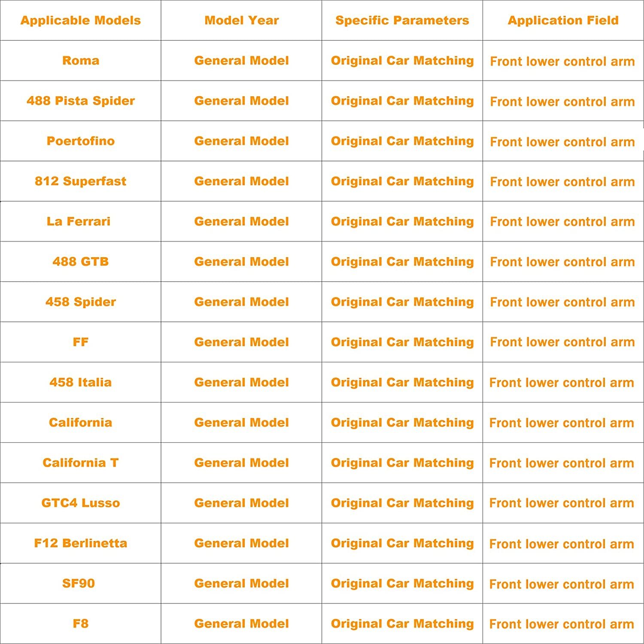This screenshot has height=644, width=644.
Task: Select the 488 GTB model cell
Action: pyautogui.click(x=81, y=261)
